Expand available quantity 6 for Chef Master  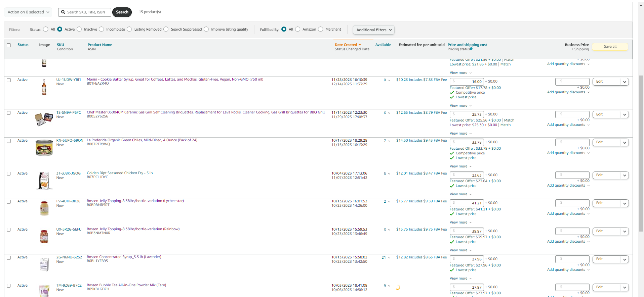click(387, 113)
